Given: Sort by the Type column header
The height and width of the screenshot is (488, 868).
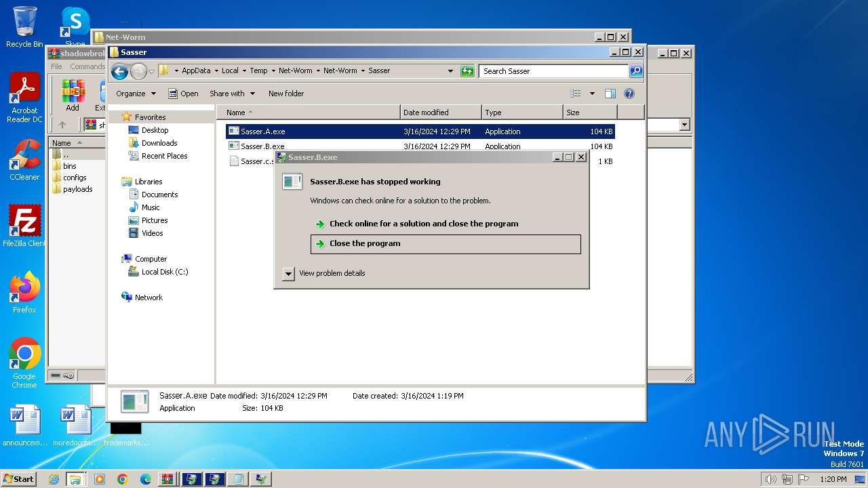Looking at the screenshot, I should pyautogui.click(x=522, y=113).
